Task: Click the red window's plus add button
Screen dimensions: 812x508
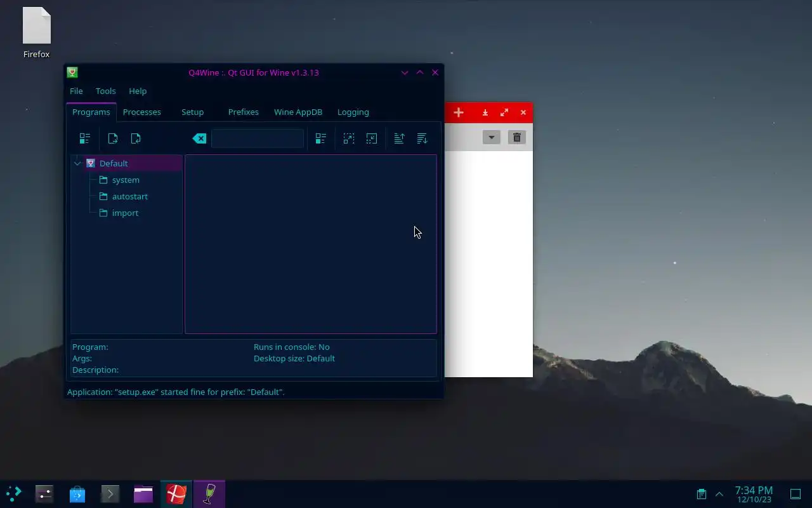Action: point(459,112)
